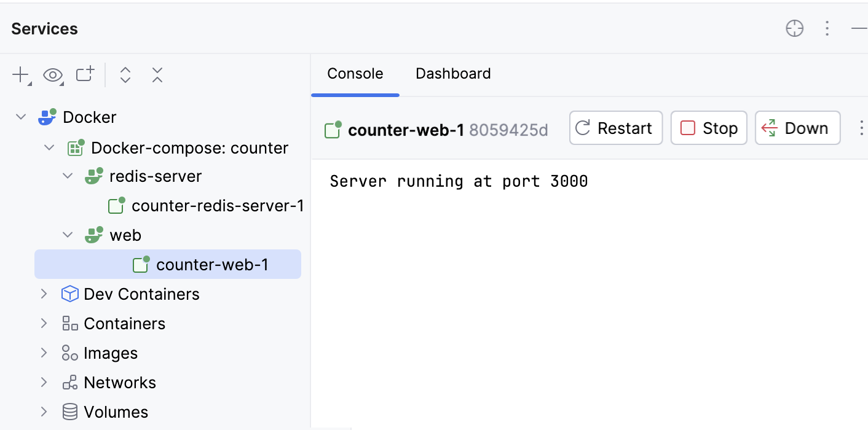Click the container ID 8059425d
This screenshot has width=868, height=430.
[x=508, y=130]
